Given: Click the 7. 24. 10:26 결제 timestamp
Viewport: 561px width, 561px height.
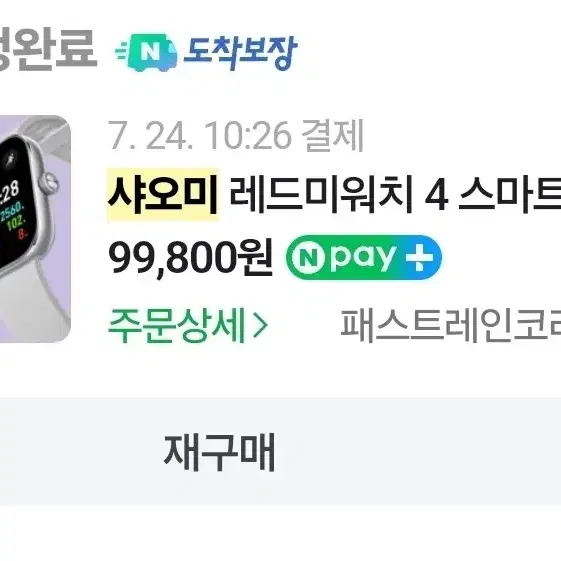Looking at the screenshot, I should point(236,136).
